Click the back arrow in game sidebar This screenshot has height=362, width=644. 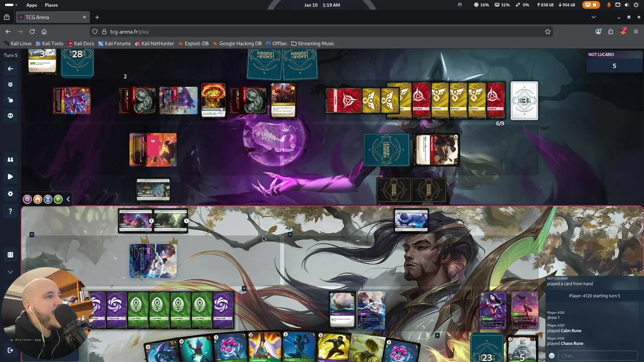click(x=10, y=68)
